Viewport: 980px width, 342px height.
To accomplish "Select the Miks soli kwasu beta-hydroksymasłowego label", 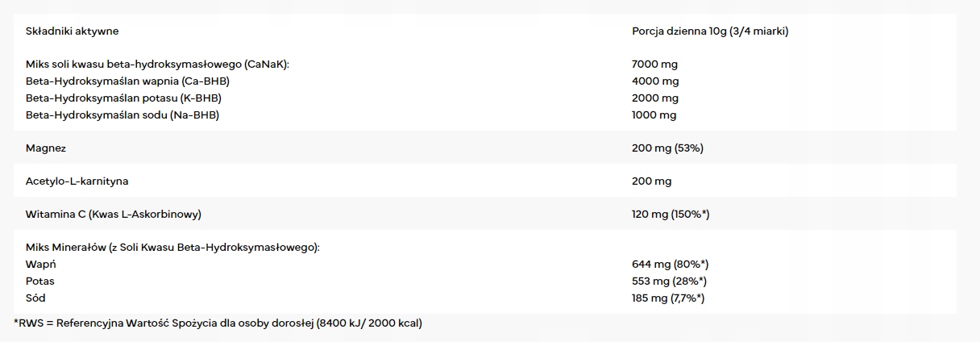I will (157, 64).
